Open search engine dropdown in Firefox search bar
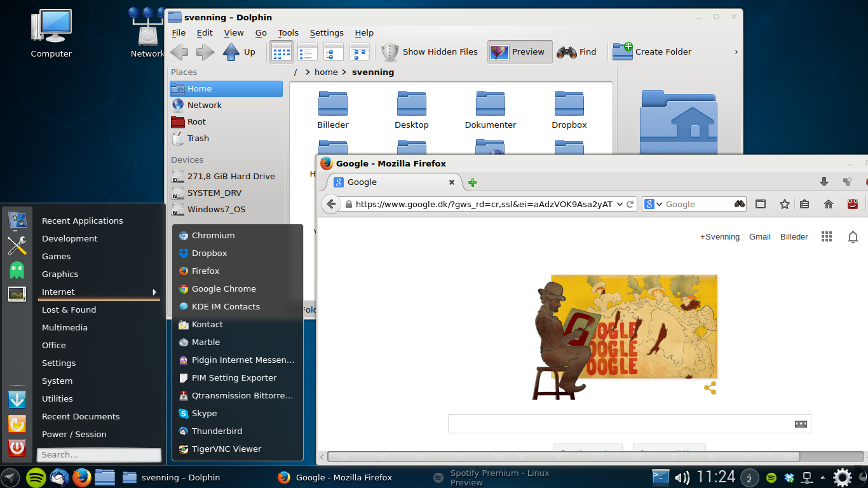The image size is (868, 488). [x=659, y=205]
